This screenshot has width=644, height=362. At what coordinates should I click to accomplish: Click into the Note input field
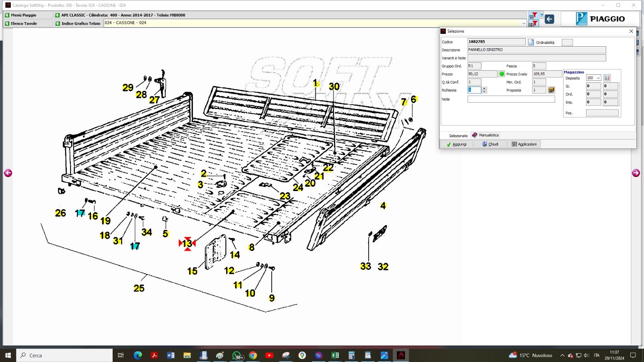511,99
